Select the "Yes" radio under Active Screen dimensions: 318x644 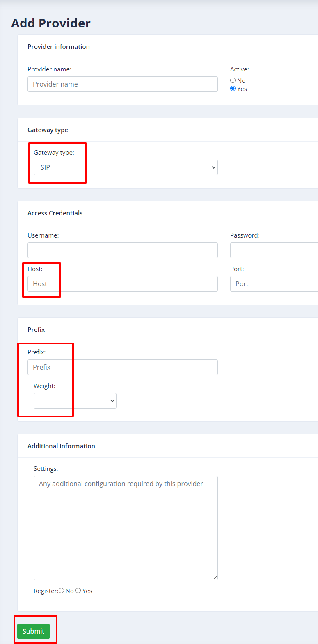[x=233, y=89]
